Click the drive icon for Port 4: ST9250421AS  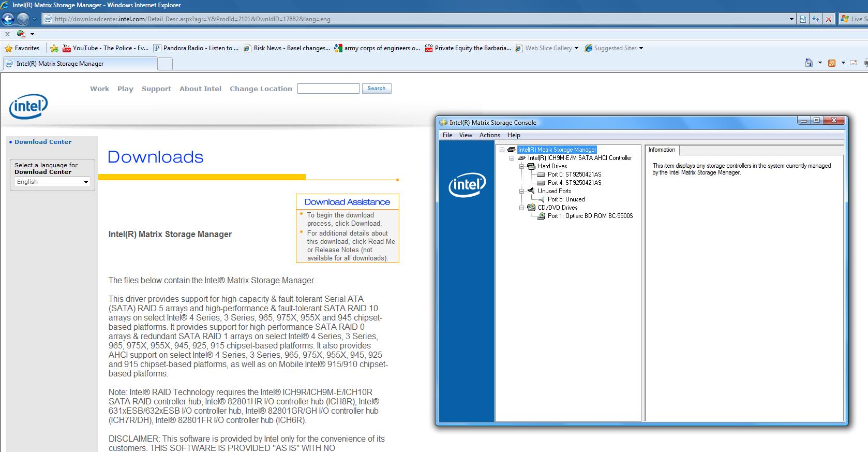click(541, 183)
